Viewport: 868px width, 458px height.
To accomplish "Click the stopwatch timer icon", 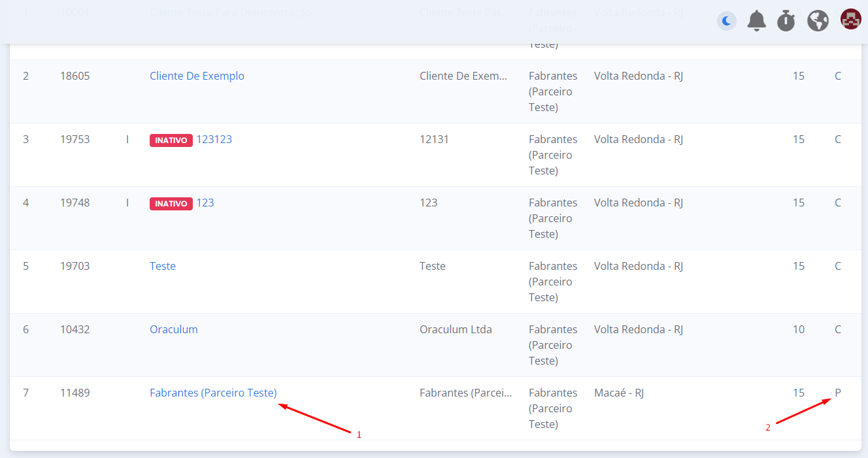I will click(x=786, y=21).
